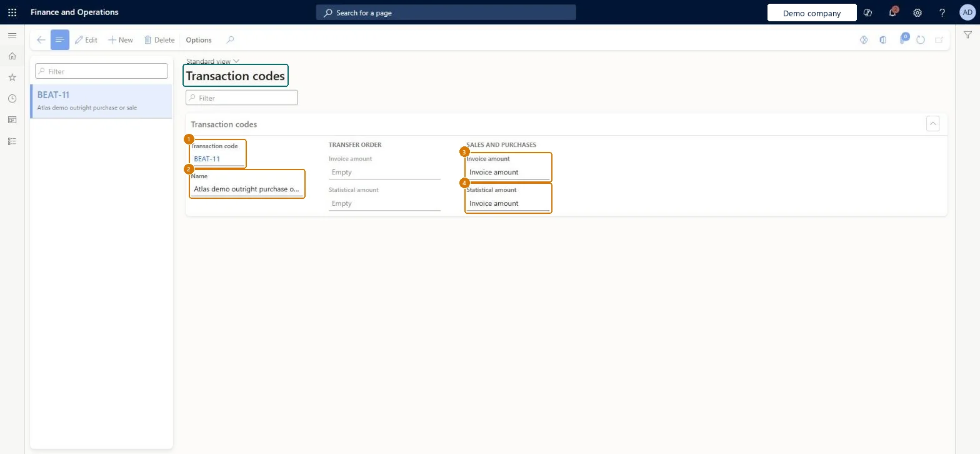The width and height of the screenshot is (980, 454).
Task: Open page in new window icon
Action: 939,39
